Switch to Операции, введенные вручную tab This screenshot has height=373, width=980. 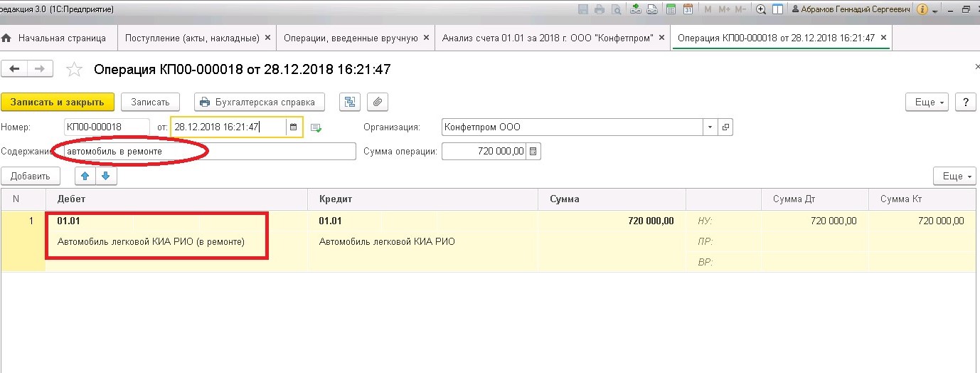(x=351, y=38)
